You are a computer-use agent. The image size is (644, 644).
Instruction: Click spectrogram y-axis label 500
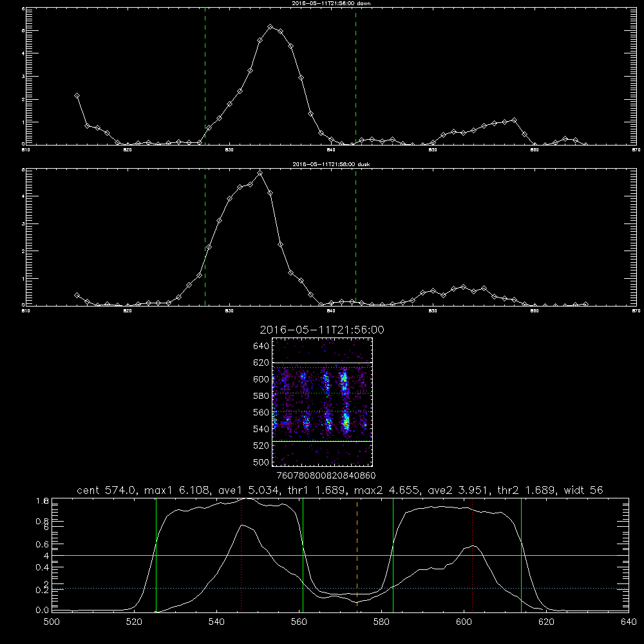click(x=261, y=462)
